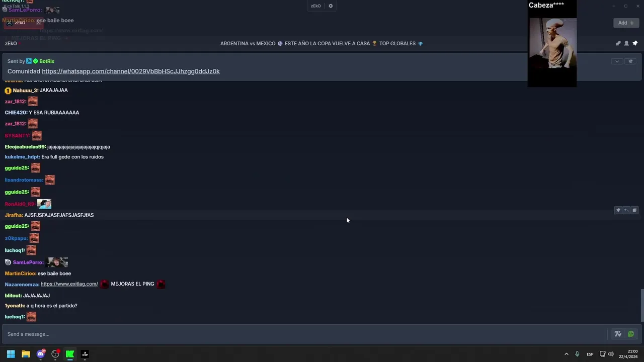Open the exitlag.com link

pyautogui.click(x=69, y=284)
